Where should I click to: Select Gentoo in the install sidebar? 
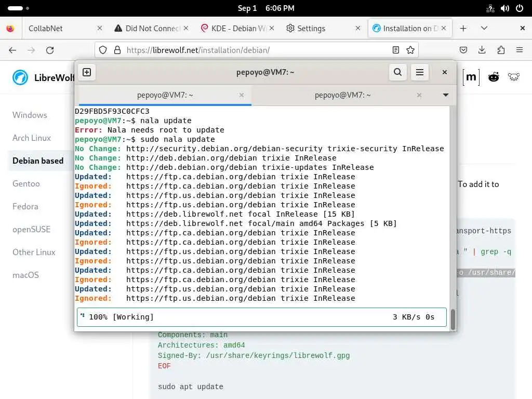[x=26, y=184]
